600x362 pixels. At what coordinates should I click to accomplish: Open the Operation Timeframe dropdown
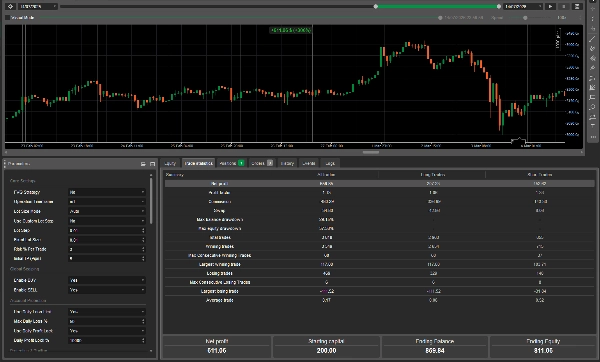coord(107,202)
